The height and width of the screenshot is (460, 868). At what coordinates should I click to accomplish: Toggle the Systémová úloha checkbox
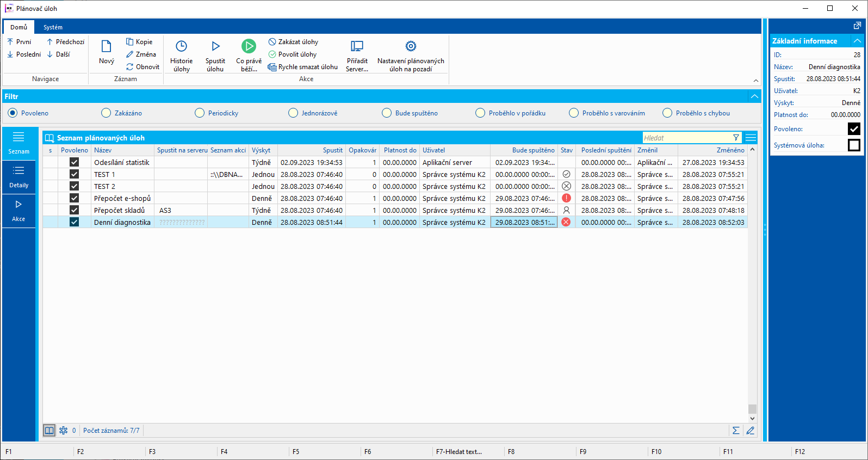854,145
